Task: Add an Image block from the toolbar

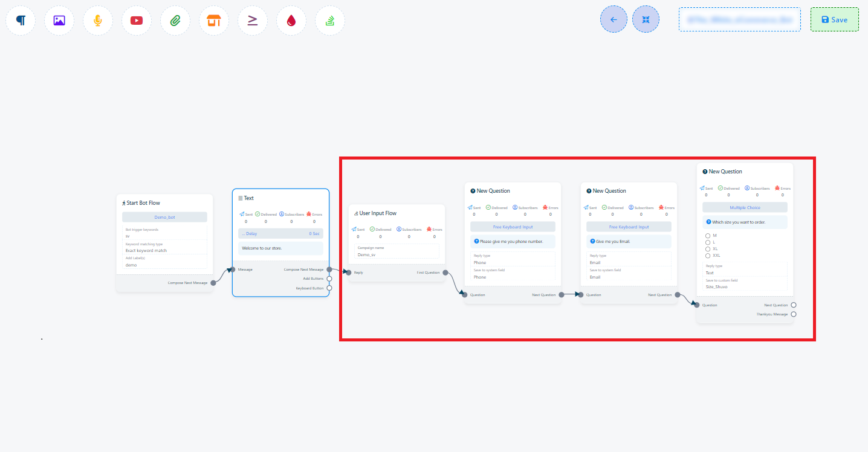Action: [x=59, y=21]
